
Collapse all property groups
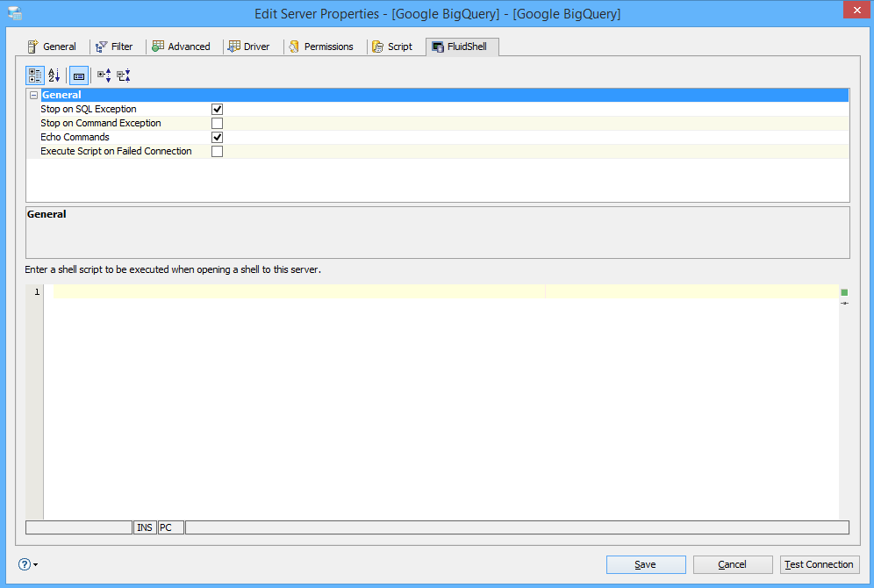(123, 75)
